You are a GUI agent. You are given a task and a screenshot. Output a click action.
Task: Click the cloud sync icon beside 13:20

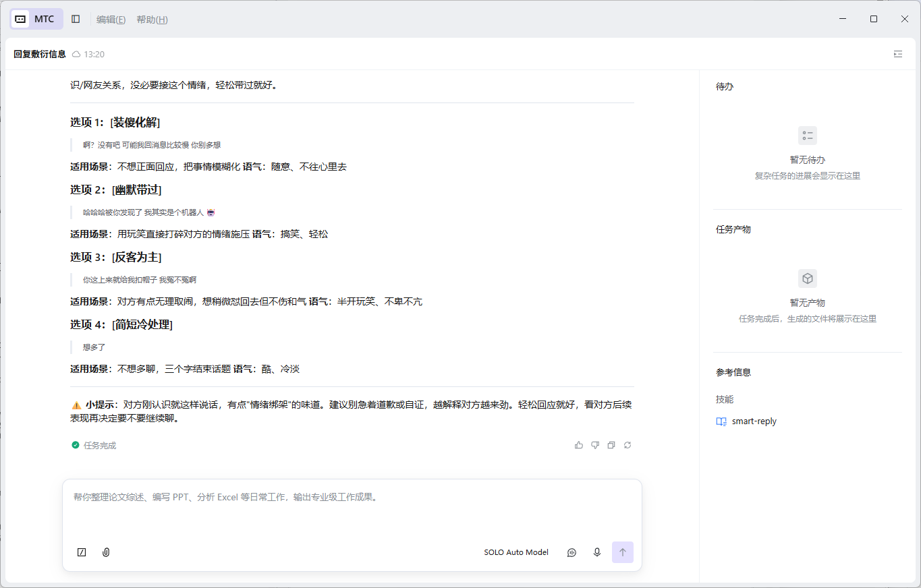tap(76, 54)
